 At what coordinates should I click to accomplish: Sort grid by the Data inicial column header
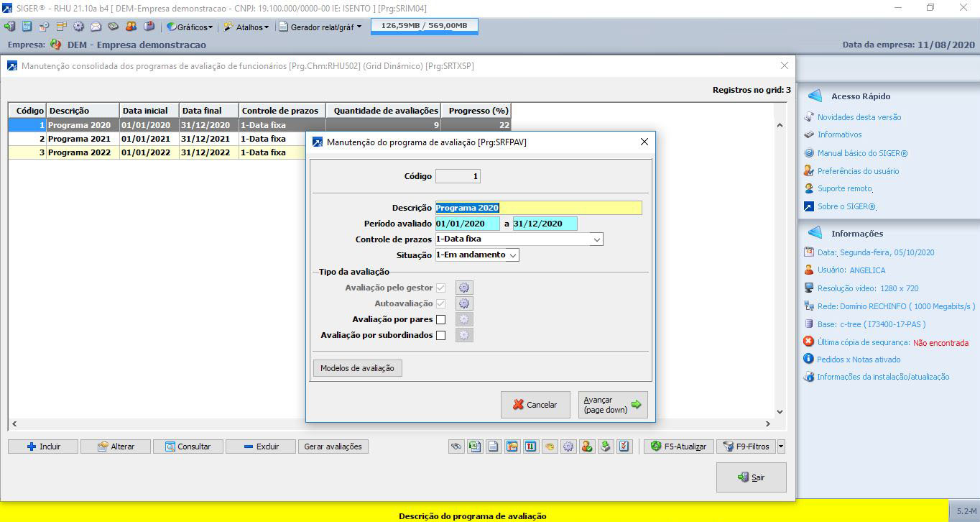(x=149, y=111)
